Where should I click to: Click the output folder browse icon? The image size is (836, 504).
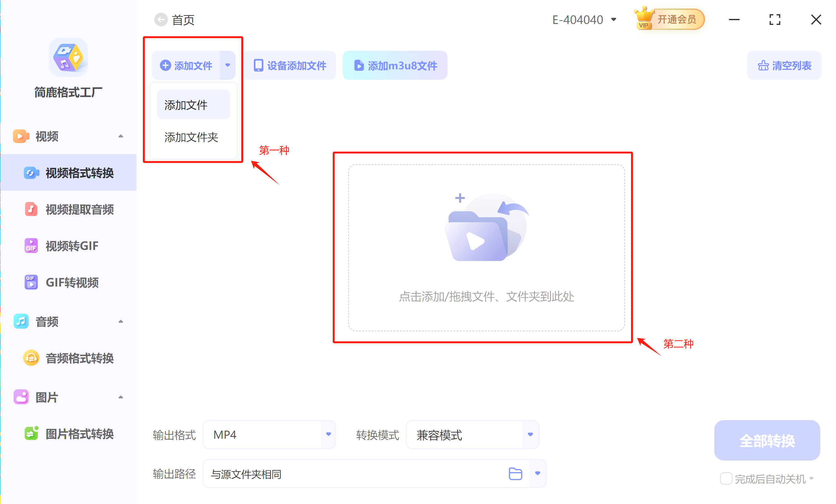pyautogui.click(x=515, y=473)
